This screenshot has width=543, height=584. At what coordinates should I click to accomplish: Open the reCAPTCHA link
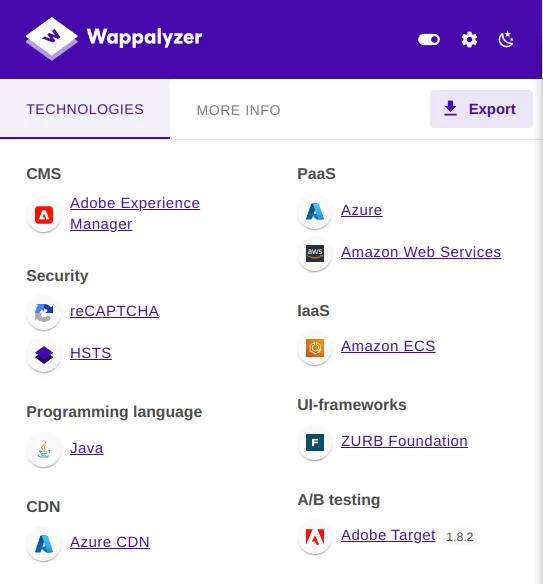pyautogui.click(x=114, y=311)
